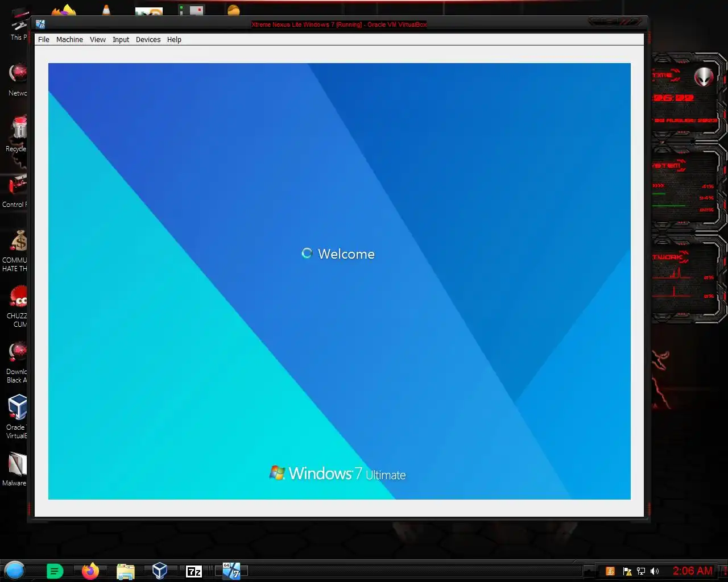Click the VirtualBox window title bar icon

(40, 24)
